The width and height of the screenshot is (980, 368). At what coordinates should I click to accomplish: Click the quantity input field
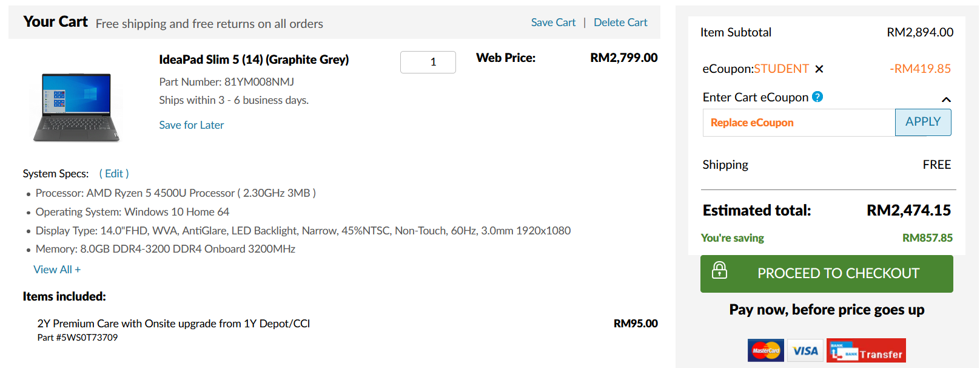pyautogui.click(x=428, y=62)
